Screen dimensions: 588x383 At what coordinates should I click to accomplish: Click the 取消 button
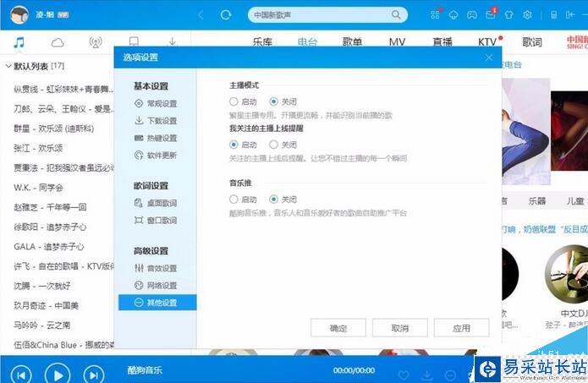pyautogui.click(x=399, y=328)
